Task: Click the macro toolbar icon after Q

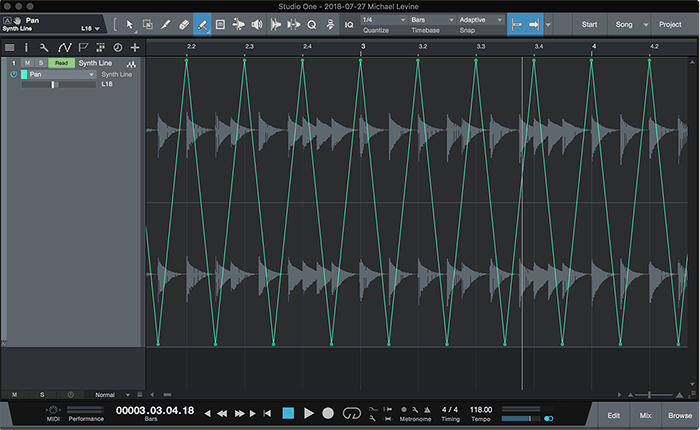Action: tap(330, 25)
